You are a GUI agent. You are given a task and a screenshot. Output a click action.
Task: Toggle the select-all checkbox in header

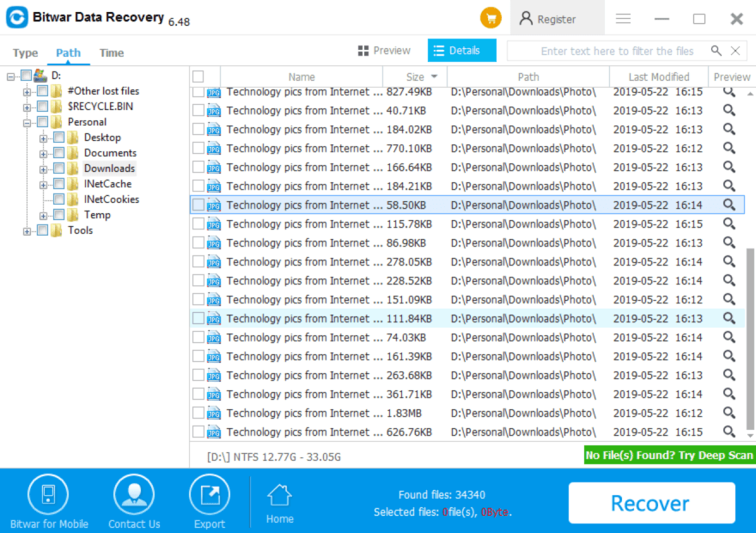tap(198, 77)
